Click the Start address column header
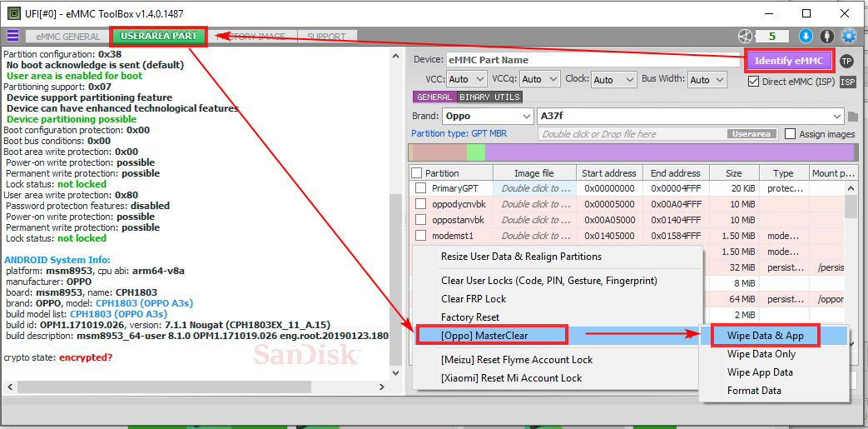 608,173
